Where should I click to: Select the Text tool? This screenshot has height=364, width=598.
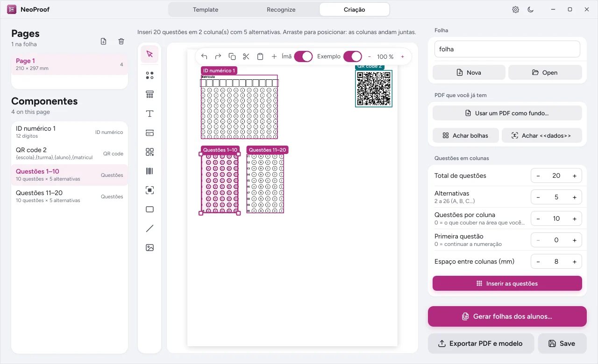149,114
